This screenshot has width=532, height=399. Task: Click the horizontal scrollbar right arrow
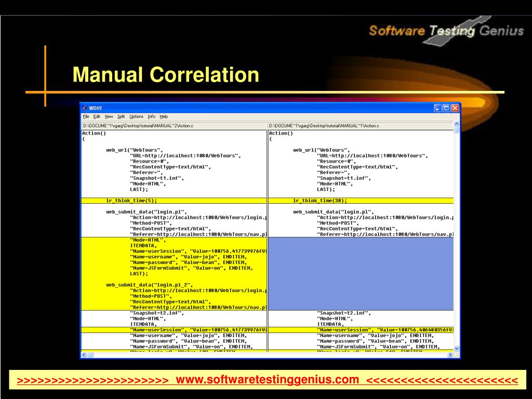(x=450, y=355)
